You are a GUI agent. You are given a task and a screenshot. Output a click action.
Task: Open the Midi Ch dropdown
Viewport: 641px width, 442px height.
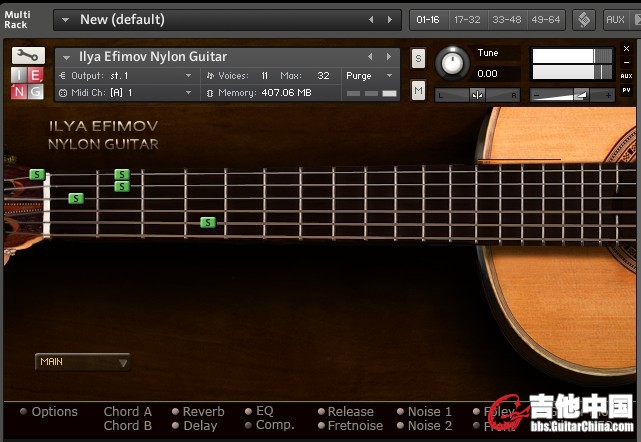[x=188, y=93]
